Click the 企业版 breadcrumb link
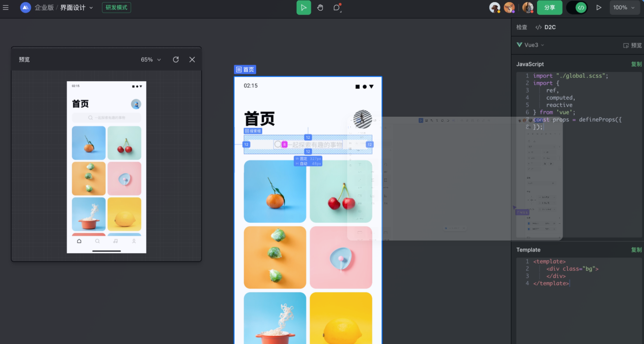 point(44,8)
